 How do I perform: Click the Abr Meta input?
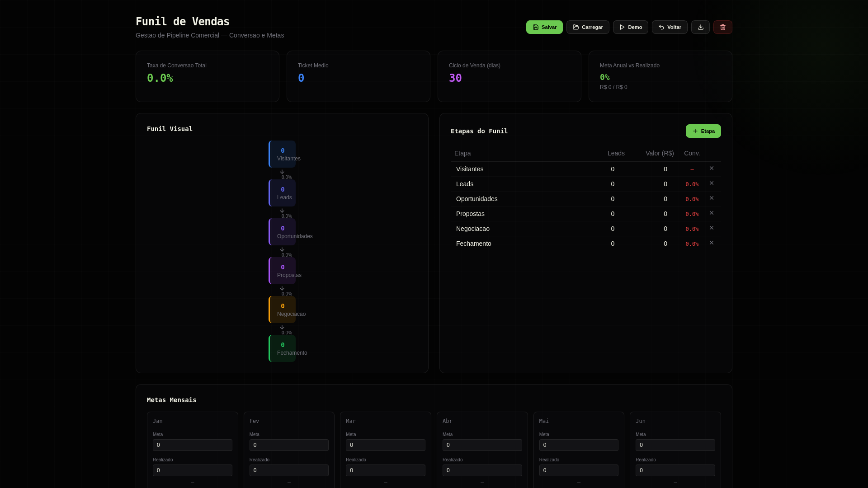pos(482,445)
